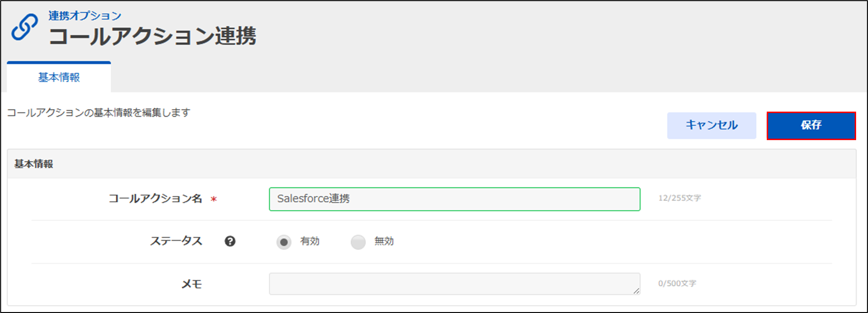Open the 連携オプション breadcrumb link
Image resolution: width=868 pixels, height=313 pixels.
pos(85,16)
